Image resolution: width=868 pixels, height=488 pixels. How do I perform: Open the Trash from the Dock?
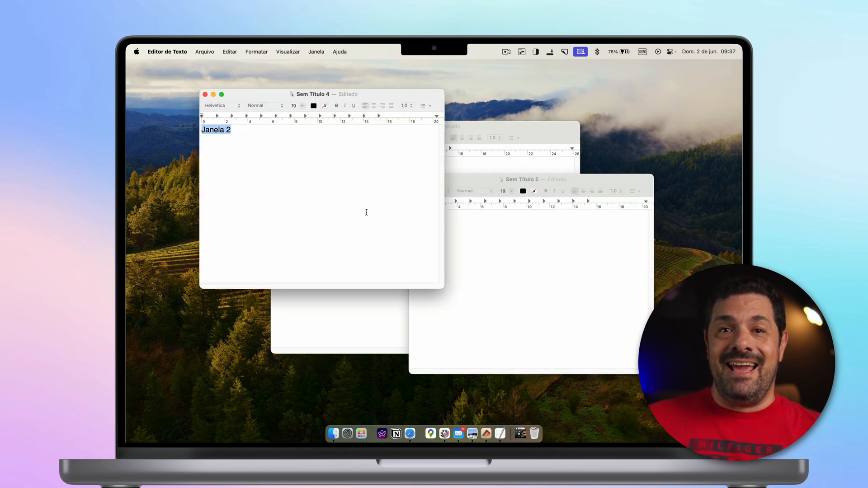(534, 434)
